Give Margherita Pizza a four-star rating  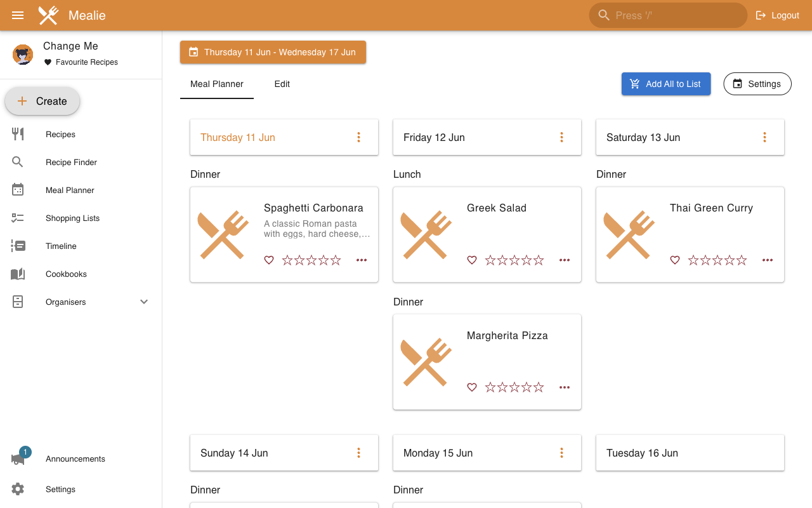[527, 388]
